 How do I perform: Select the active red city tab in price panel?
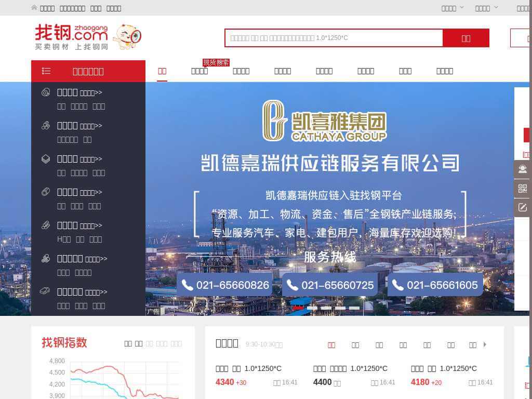pyautogui.click(x=331, y=345)
